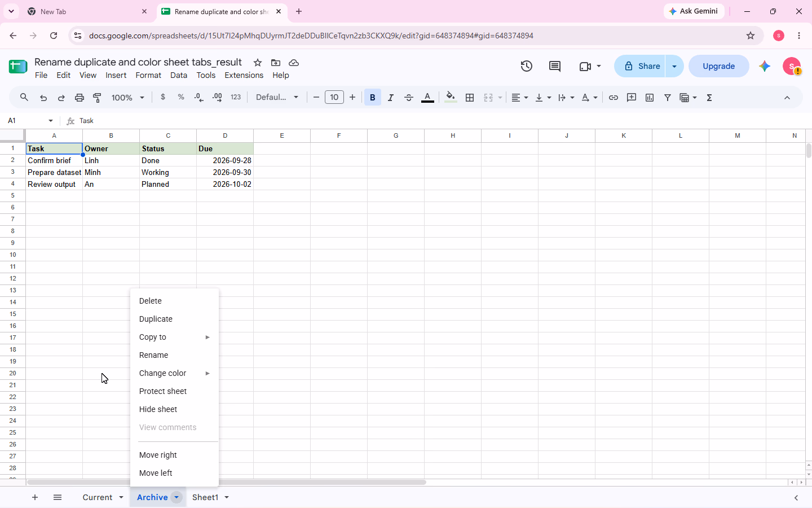The image size is (812, 508).
Task: Click the font size input field
Action: point(334,98)
